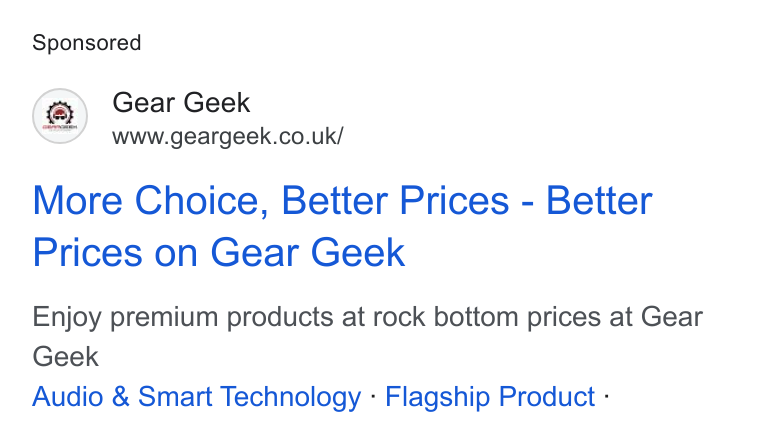Screen dimensions: 760x440
Task: Click the Sponsored label
Action: [x=87, y=43]
